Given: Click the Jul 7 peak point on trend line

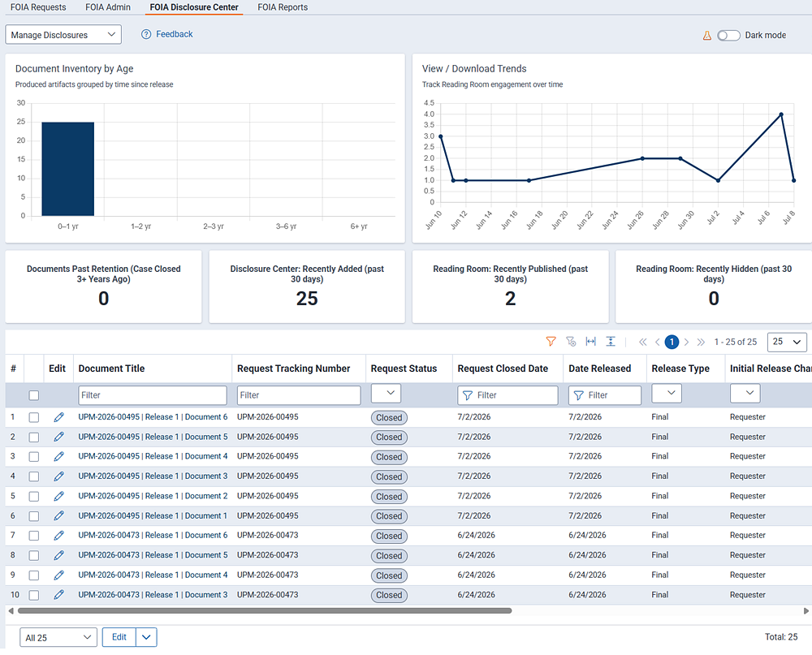Looking at the screenshot, I should (781, 114).
